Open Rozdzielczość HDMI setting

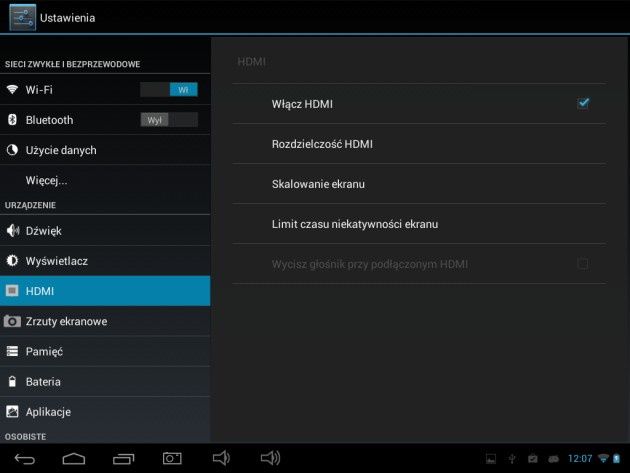419,144
